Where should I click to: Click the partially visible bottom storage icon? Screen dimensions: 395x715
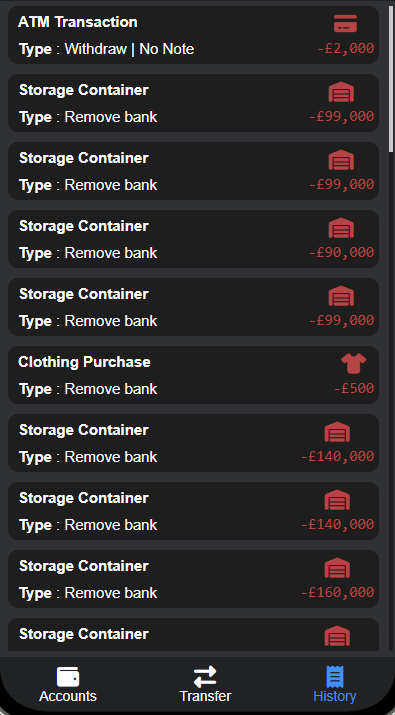[337, 636]
